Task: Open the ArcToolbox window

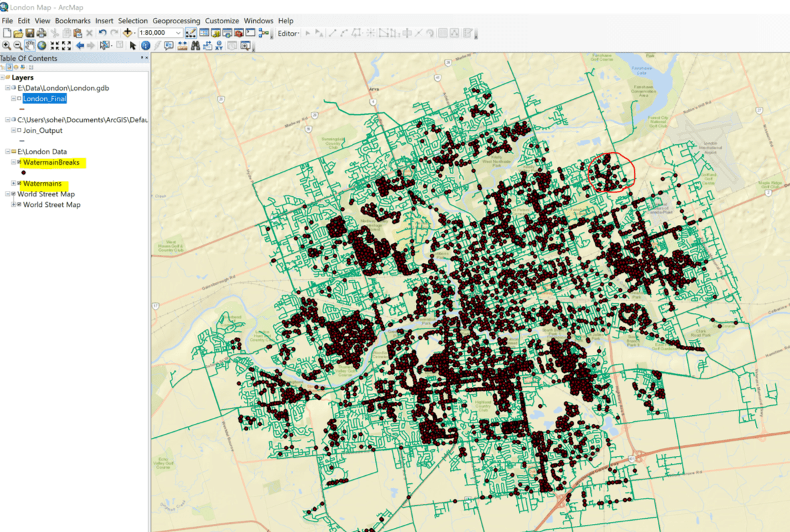Action: pyautogui.click(x=239, y=33)
